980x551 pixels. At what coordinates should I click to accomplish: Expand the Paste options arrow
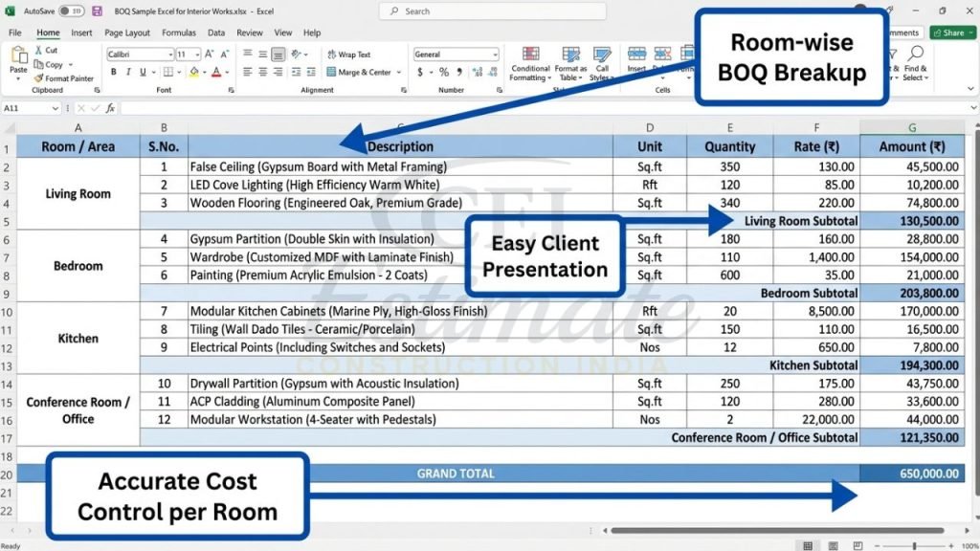pos(18,78)
